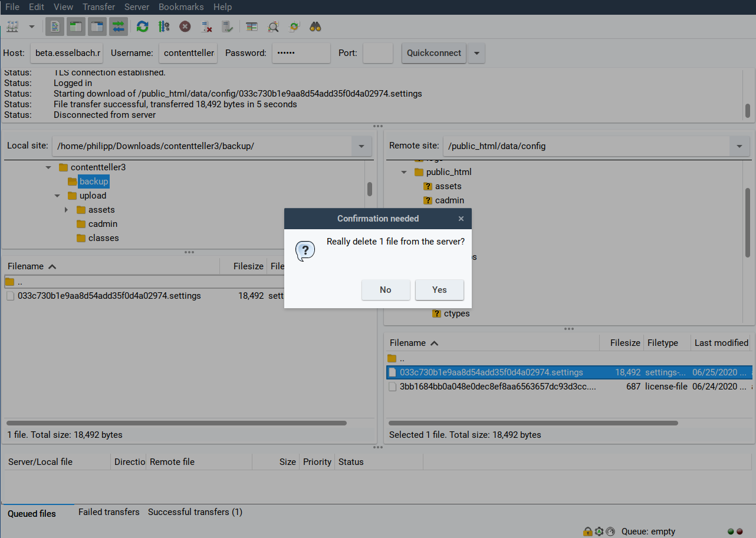Click the message log vertical scrollbar
This screenshot has height=538, width=756.
click(x=748, y=110)
